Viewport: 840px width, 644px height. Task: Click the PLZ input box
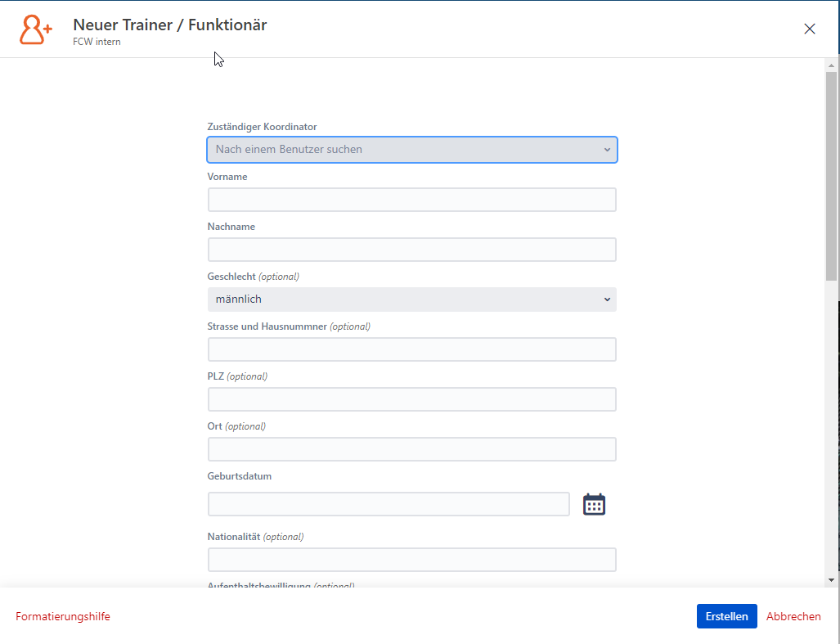[x=412, y=399]
